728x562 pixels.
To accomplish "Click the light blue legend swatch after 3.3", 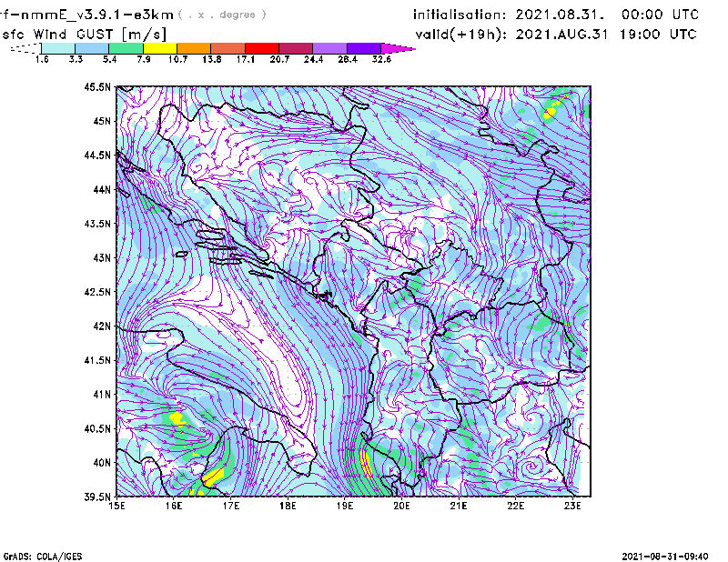I will pos(92,48).
